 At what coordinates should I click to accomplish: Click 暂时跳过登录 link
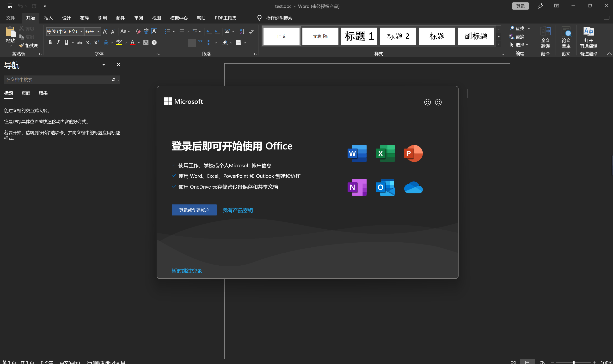[187, 271]
